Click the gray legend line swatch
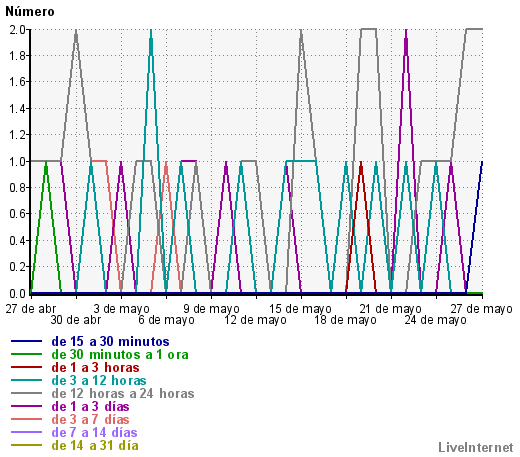520x457 pixels. click(x=26, y=393)
